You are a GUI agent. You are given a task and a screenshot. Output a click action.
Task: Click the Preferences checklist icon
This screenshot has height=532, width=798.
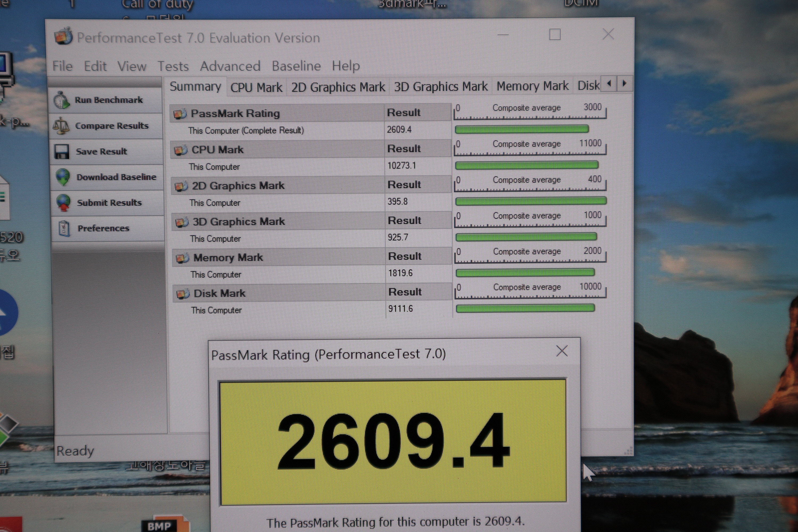[64, 228]
